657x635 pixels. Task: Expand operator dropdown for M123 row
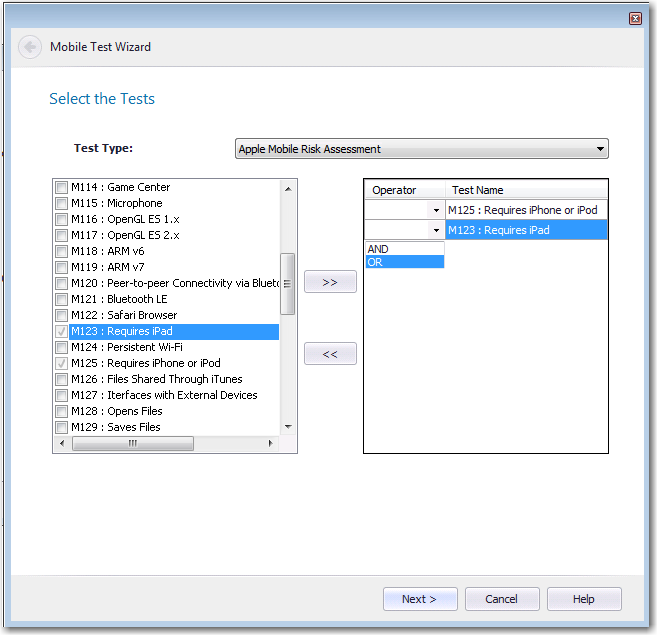coord(435,231)
